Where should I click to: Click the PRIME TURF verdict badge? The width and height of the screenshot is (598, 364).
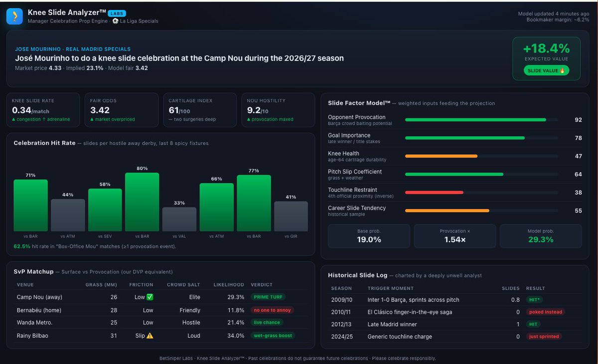point(268,297)
